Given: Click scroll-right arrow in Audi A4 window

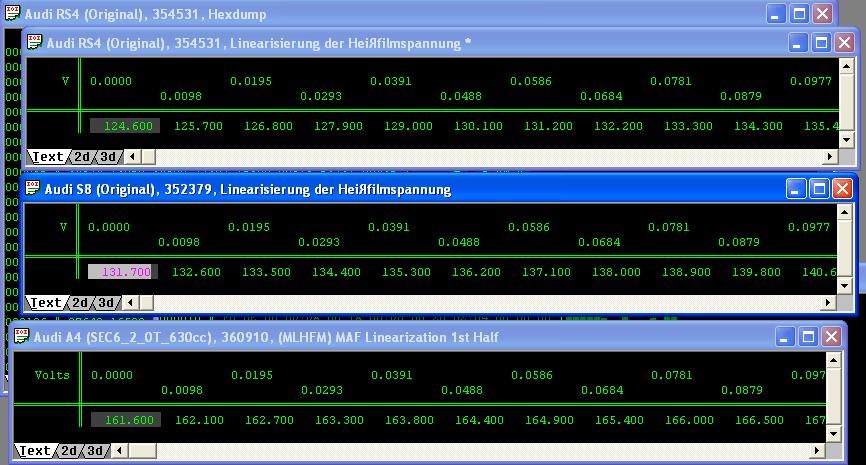Looking at the screenshot, I should (816, 451).
